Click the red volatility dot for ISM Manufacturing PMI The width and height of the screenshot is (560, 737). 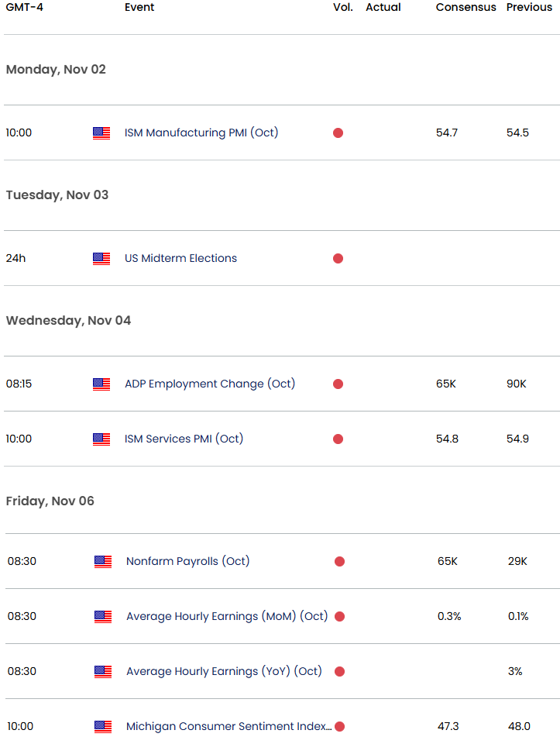tap(338, 133)
